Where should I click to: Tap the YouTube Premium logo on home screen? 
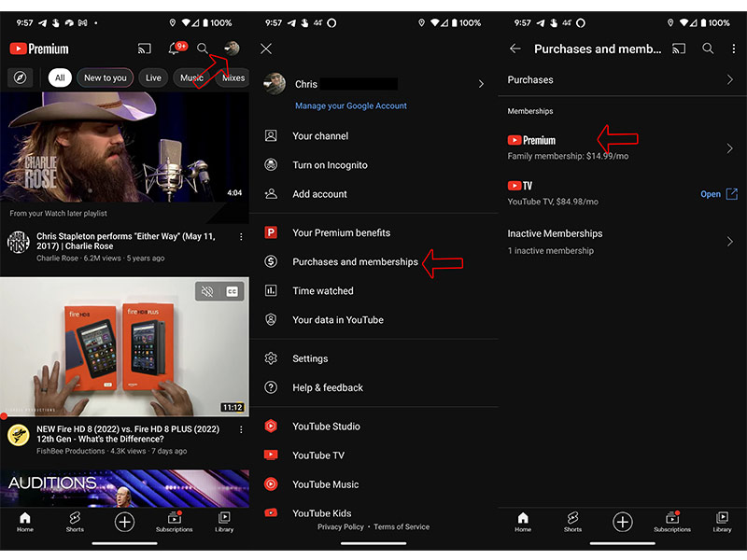(39, 49)
